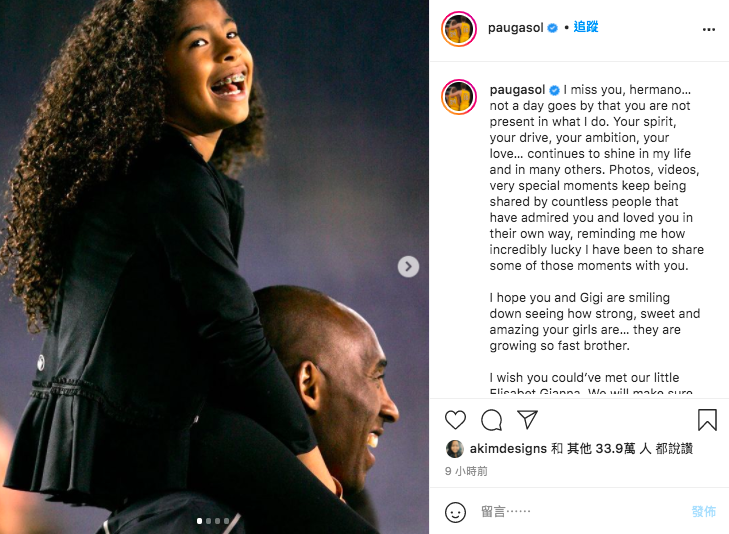Save post with the bookmark icon

(707, 419)
